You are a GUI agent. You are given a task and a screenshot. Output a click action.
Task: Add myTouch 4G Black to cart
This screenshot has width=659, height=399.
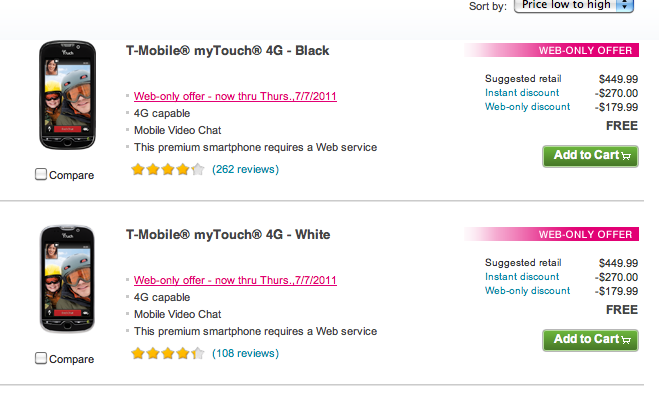point(590,156)
